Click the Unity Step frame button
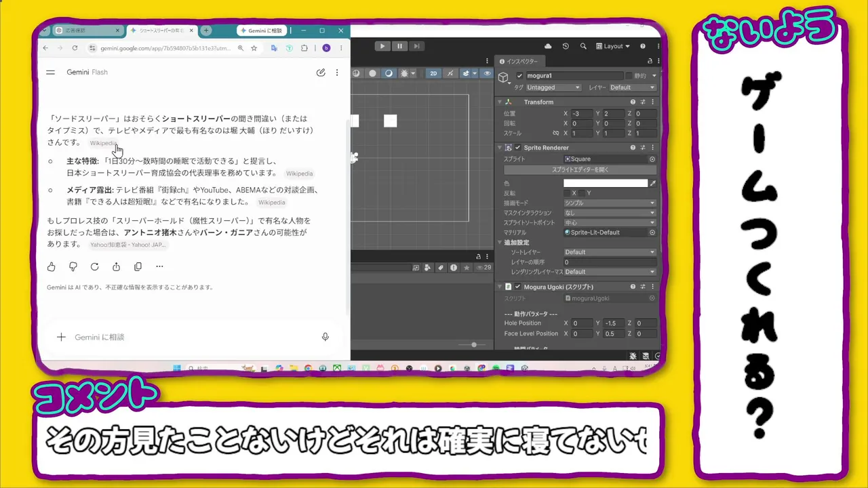This screenshot has height=488, width=868. [416, 46]
